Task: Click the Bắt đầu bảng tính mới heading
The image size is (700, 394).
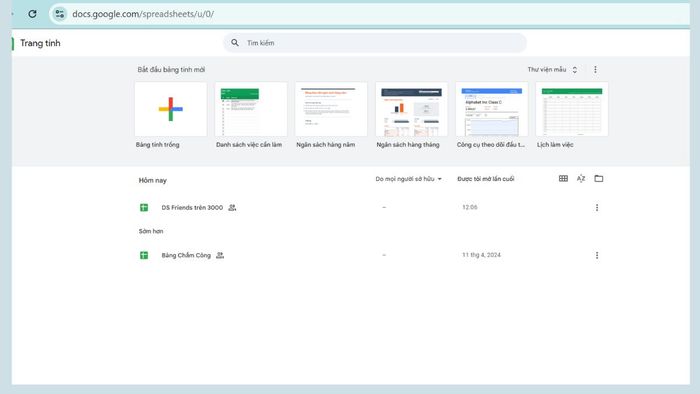Action: pyautogui.click(x=171, y=70)
